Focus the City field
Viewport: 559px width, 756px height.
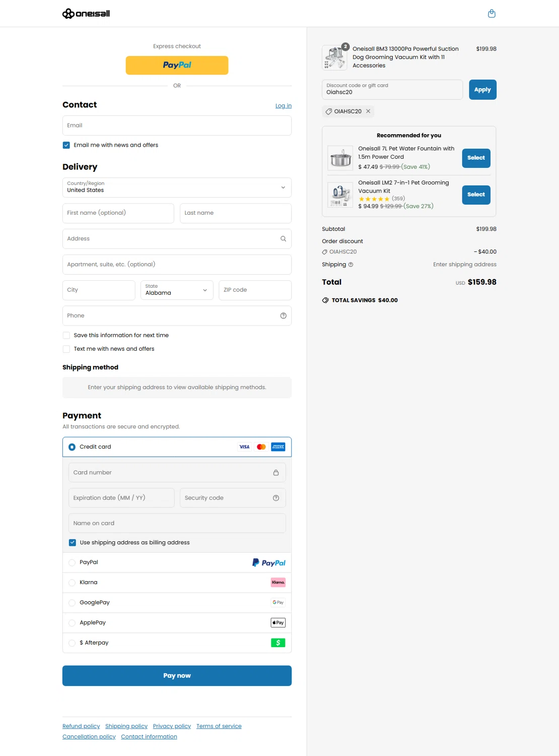tap(99, 290)
